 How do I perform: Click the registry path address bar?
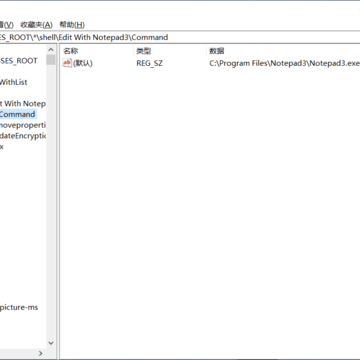point(180,37)
